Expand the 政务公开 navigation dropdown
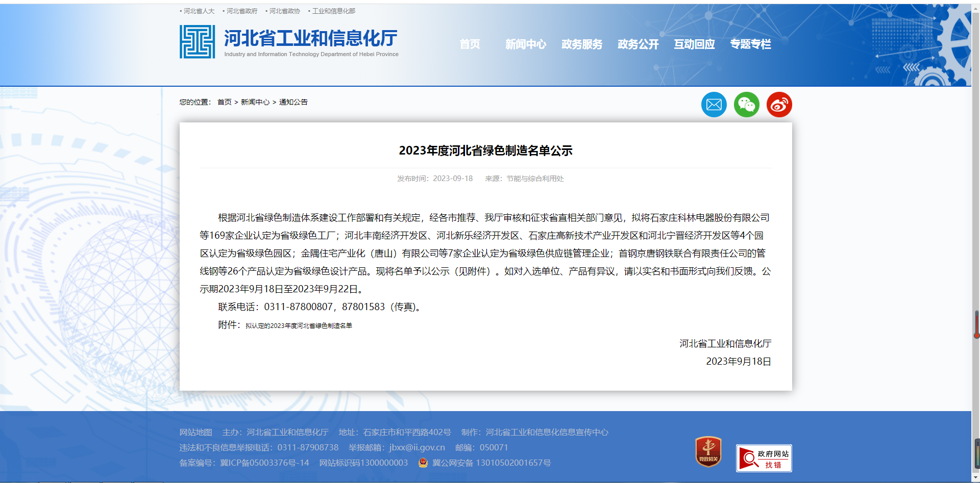 click(638, 44)
